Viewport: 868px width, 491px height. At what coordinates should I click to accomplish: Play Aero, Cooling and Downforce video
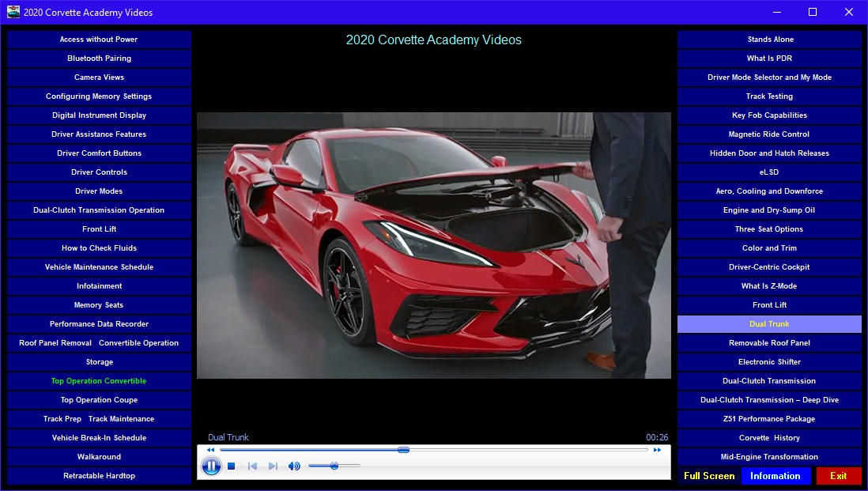coord(769,191)
